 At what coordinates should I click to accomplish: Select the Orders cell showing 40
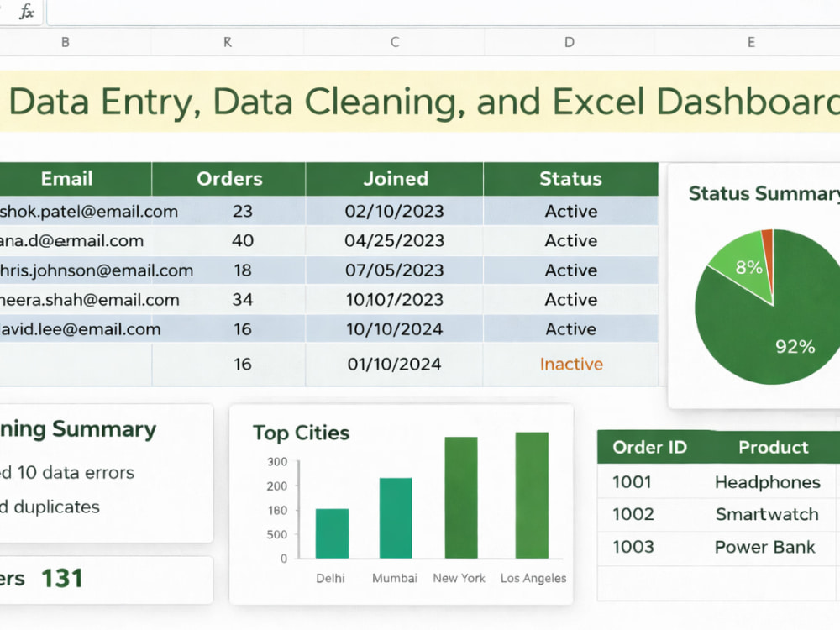tap(242, 240)
